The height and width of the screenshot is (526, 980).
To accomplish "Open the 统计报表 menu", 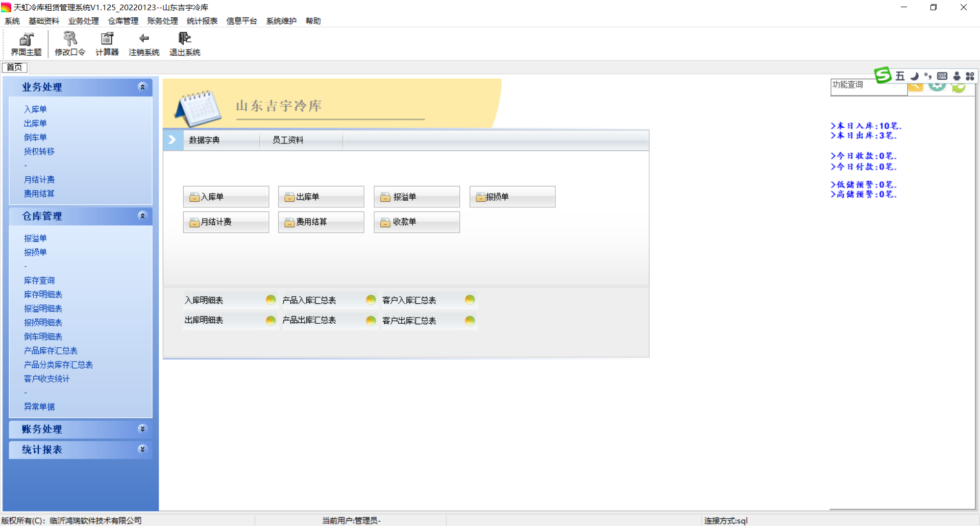I will tap(202, 21).
